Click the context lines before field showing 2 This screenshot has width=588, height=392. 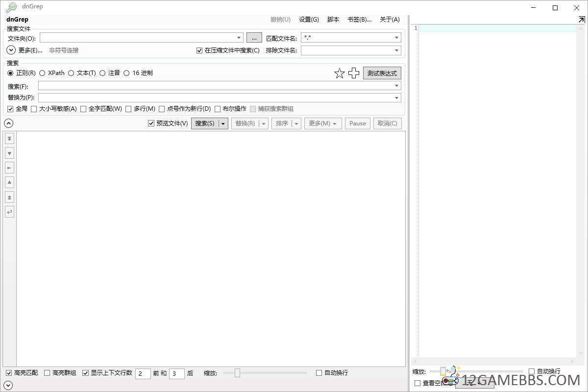[x=143, y=373]
